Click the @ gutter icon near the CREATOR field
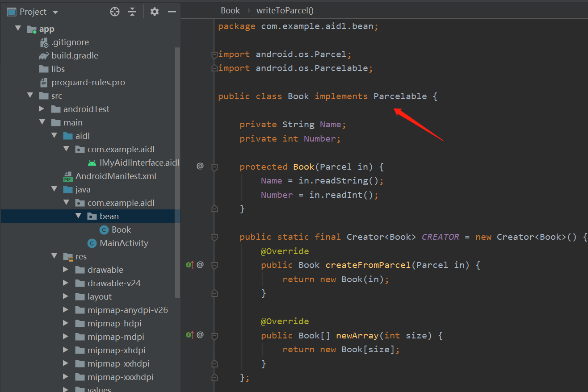Image resolution: width=588 pixels, height=392 pixels. coord(200,264)
